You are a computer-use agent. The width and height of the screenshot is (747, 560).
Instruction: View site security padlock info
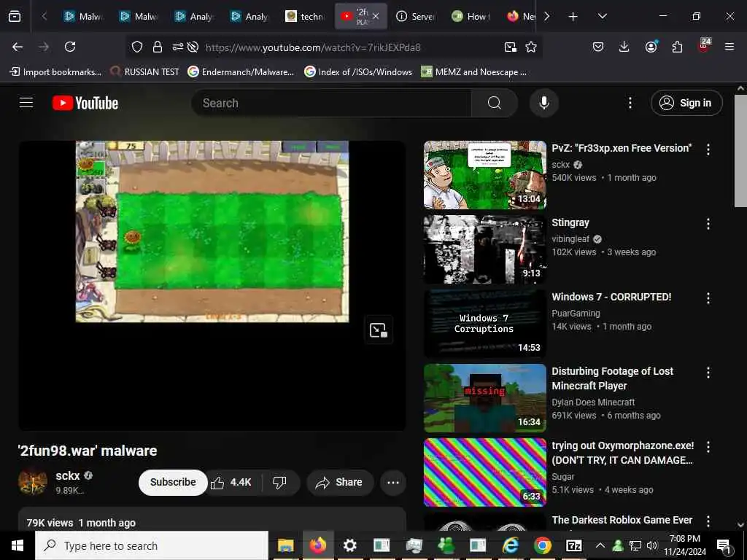pyautogui.click(x=158, y=47)
